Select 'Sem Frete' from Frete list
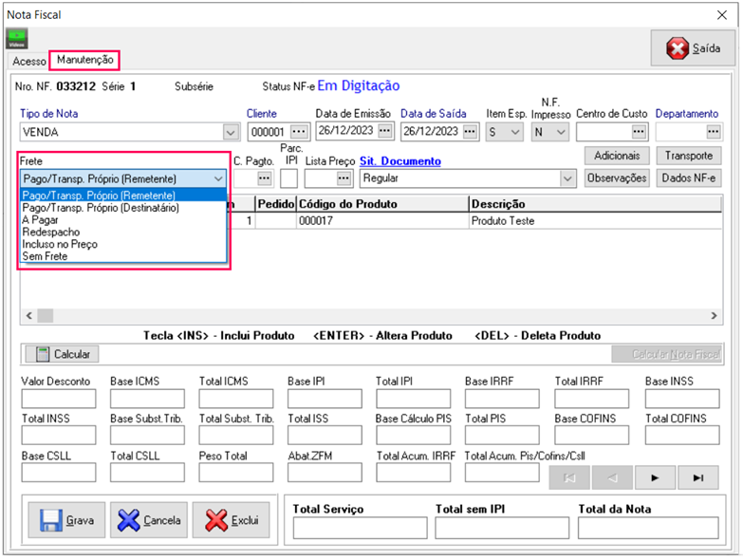The height and width of the screenshot is (560, 743). (46, 256)
